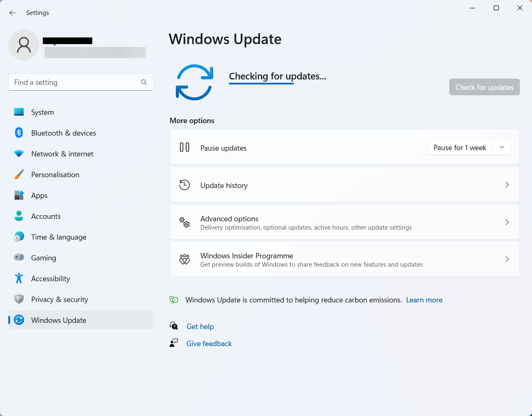Click the Windows Update page heading
This screenshot has width=532, height=416.
[x=225, y=39]
